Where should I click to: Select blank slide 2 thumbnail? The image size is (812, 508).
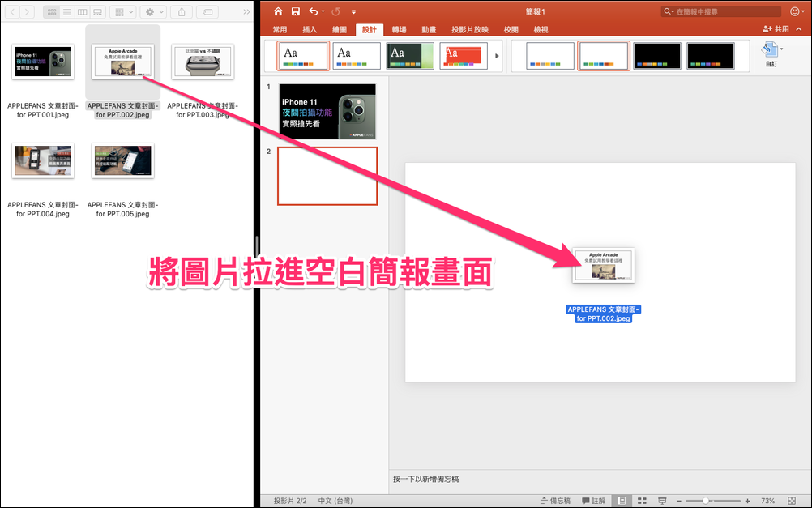(x=327, y=176)
